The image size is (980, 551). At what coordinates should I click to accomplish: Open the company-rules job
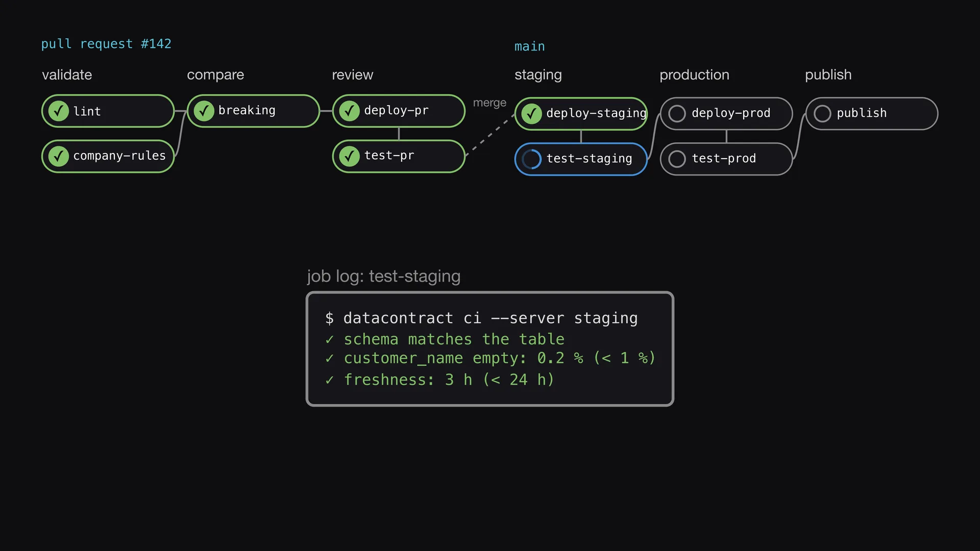(108, 156)
